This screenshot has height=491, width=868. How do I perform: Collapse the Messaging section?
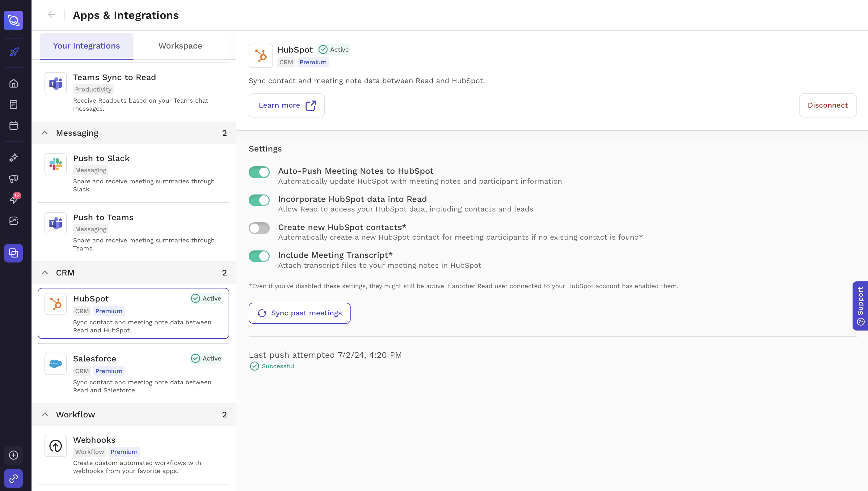(45, 133)
